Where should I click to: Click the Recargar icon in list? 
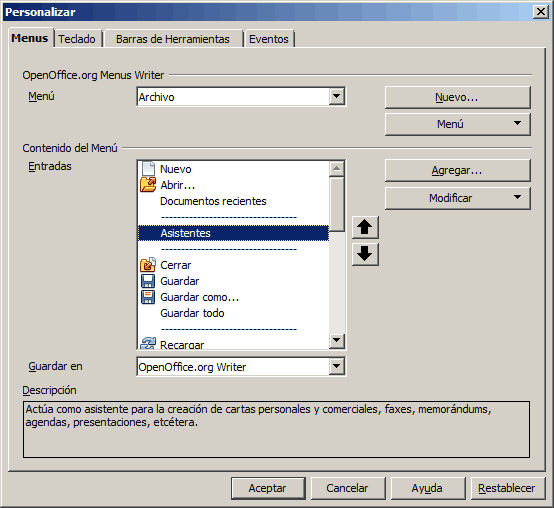(x=148, y=343)
